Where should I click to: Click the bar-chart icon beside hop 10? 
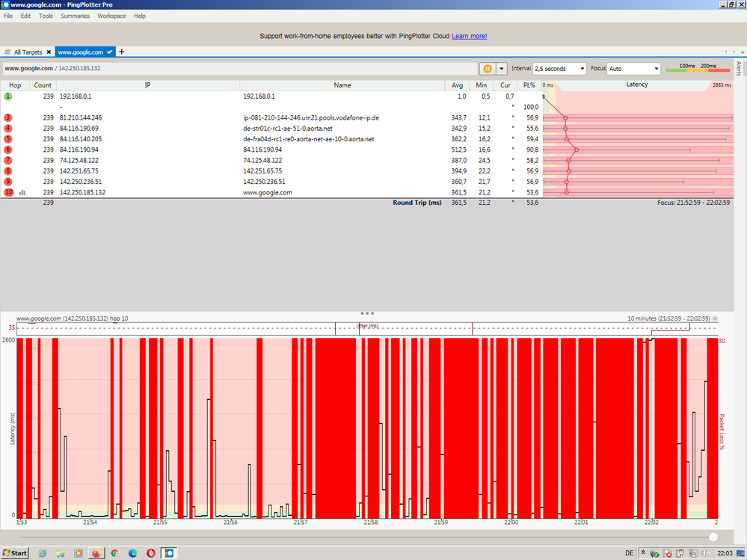[x=22, y=192]
